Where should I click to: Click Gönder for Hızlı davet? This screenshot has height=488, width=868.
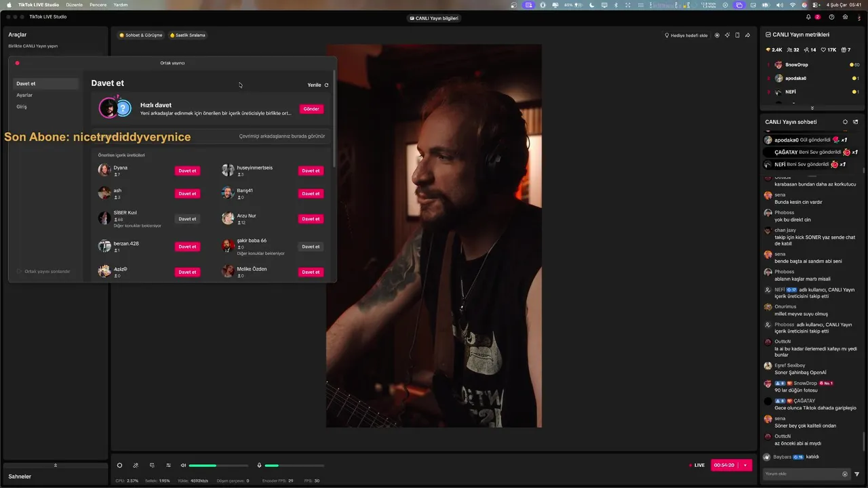[x=311, y=109]
